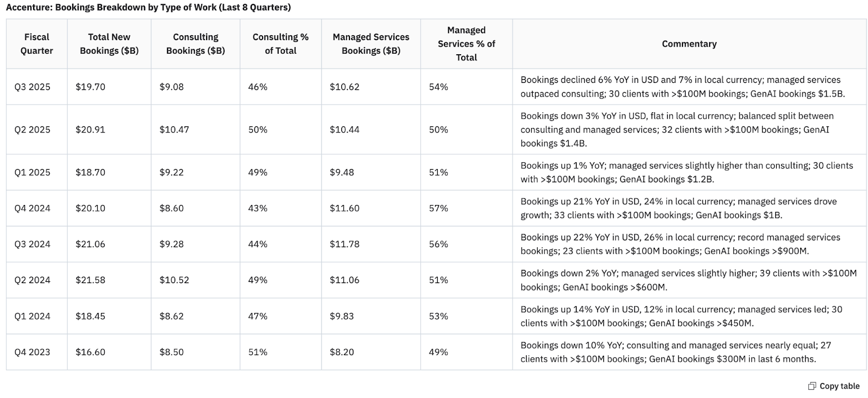Click the $9.22 consulting bookings cell

point(171,172)
